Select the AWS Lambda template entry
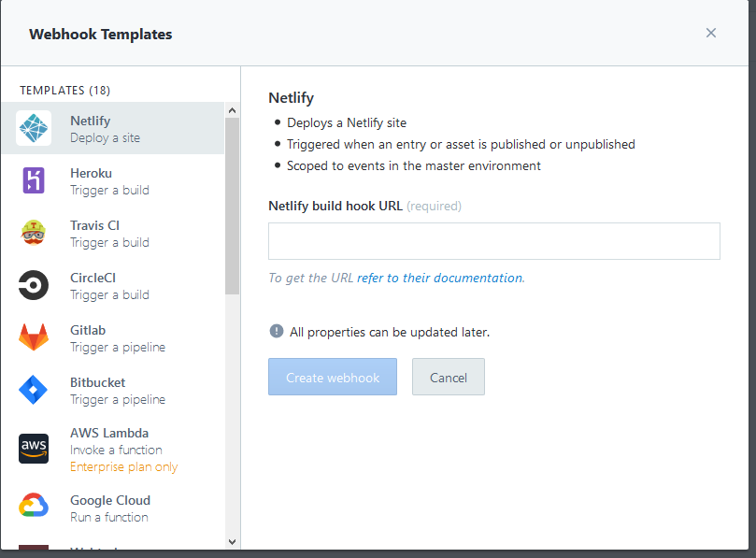The image size is (756, 558). 113,449
